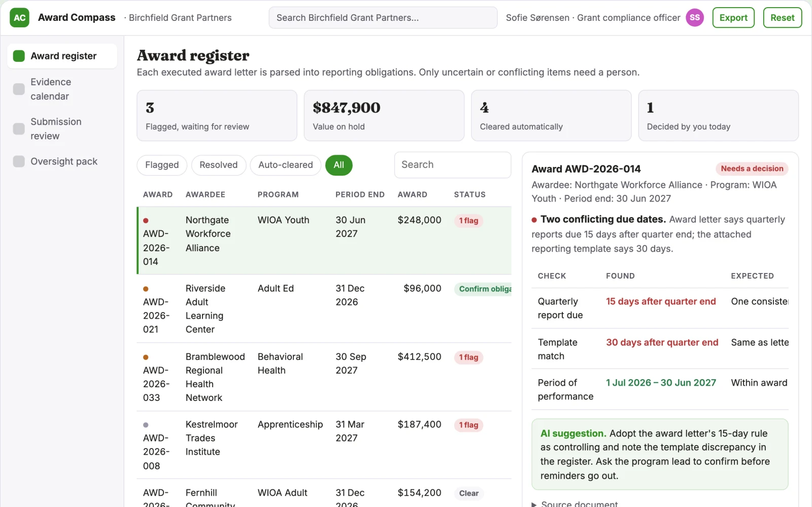Filter awards by Flagged

click(162, 165)
